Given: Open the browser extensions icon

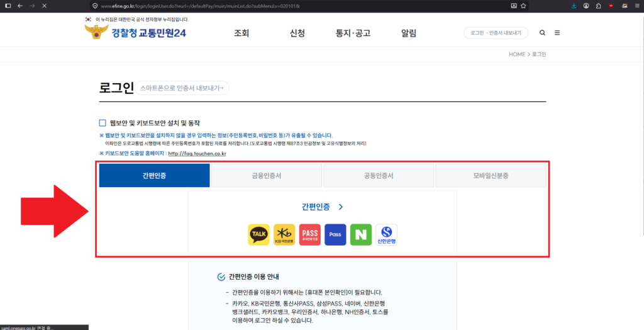Looking at the screenshot, I should (x=599, y=6).
